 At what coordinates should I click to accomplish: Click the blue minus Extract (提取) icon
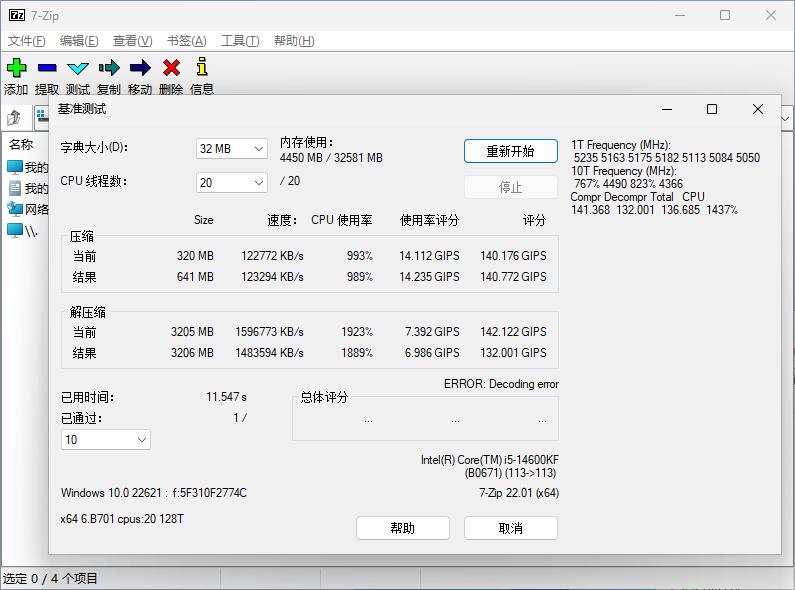(x=47, y=67)
